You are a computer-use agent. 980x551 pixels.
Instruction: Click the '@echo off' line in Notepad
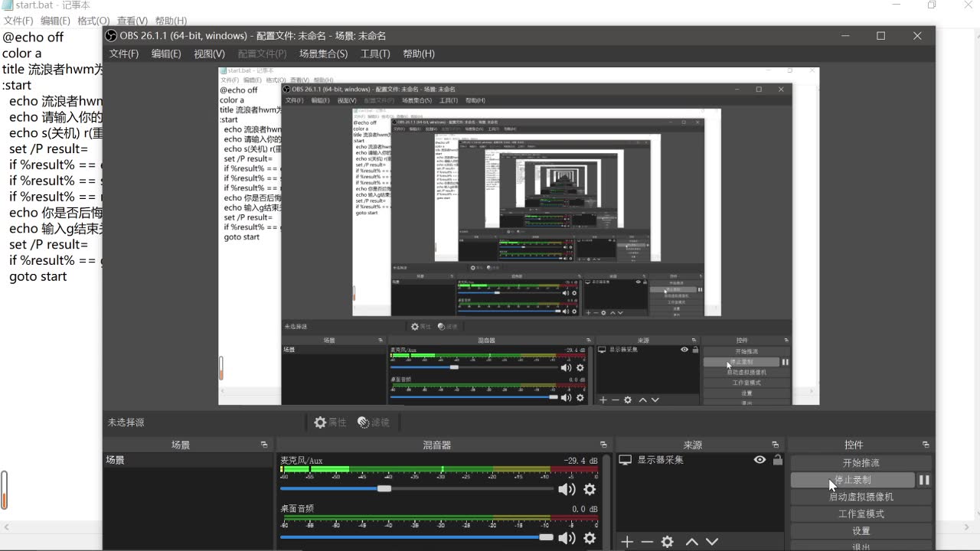tap(33, 37)
